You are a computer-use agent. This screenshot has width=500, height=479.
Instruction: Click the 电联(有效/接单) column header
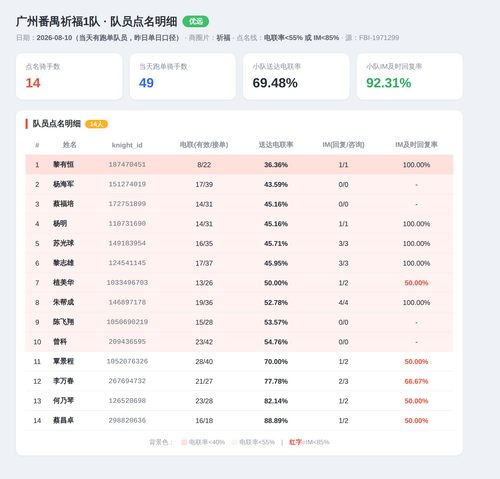pyautogui.click(x=204, y=145)
